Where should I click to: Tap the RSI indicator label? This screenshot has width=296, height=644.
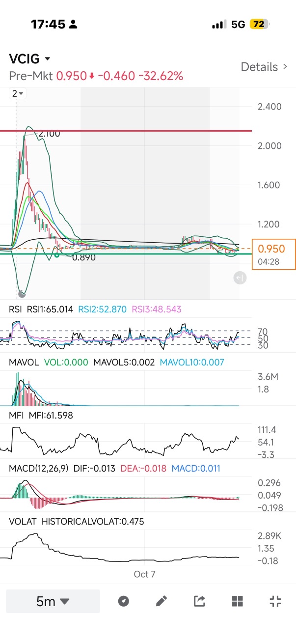point(16,309)
